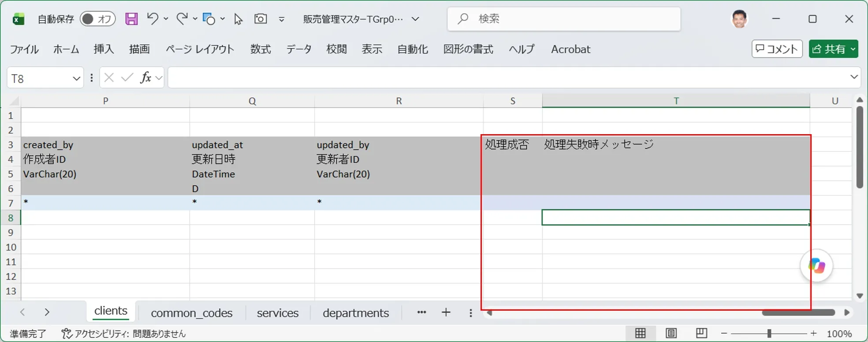Click the 100% zoom level

(x=839, y=334)
